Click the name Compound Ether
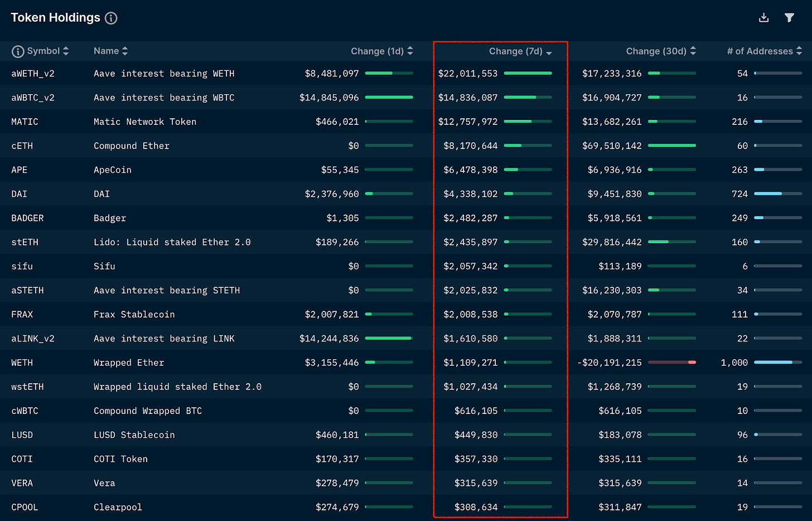Image resolution: width=812 pixels, height=521 pixels. 132,146
